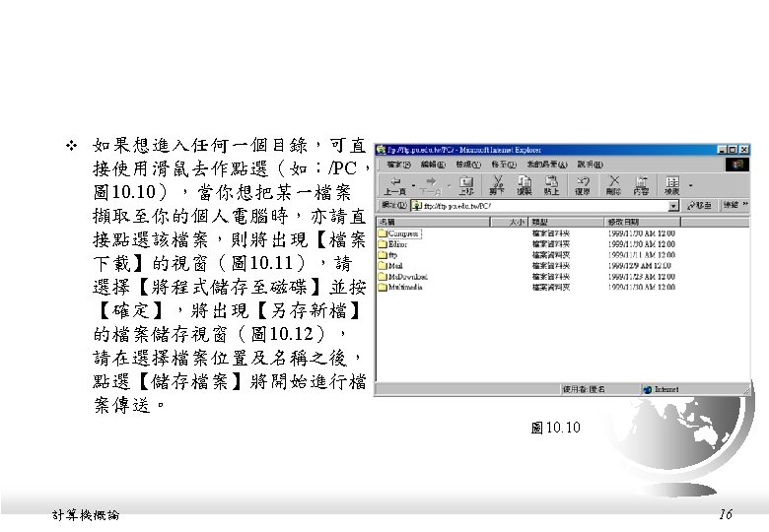Click the type cell in Compress row
769x532 pixels.
click(x=551, y=233)
